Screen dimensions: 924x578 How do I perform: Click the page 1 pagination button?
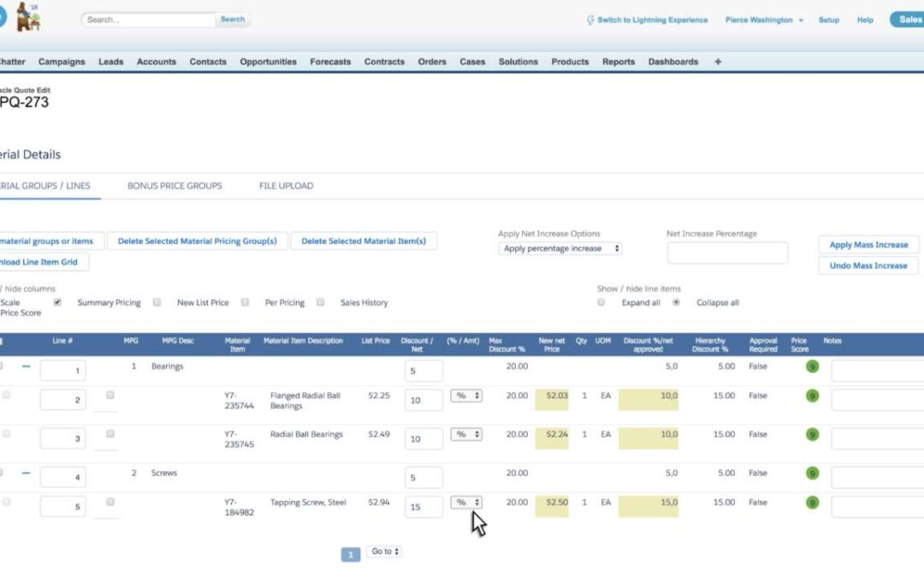(x=351, y=554)
